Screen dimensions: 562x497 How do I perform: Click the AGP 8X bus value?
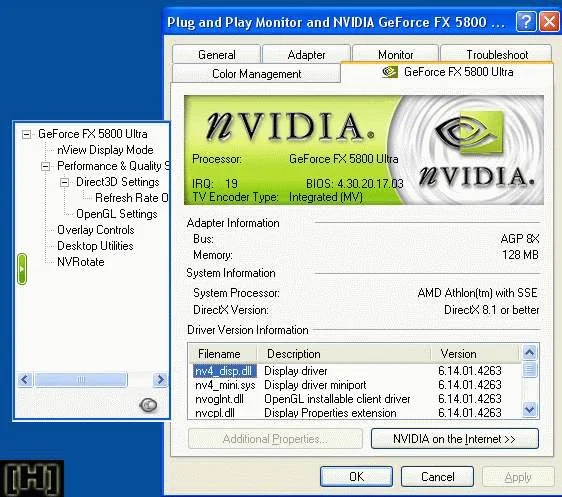coord(520,239)
